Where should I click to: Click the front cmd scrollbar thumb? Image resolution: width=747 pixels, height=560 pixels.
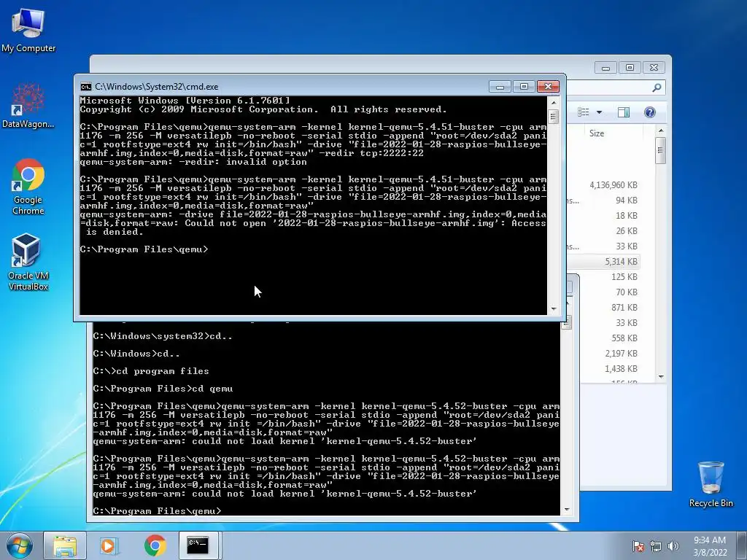[x=554, y=117]
